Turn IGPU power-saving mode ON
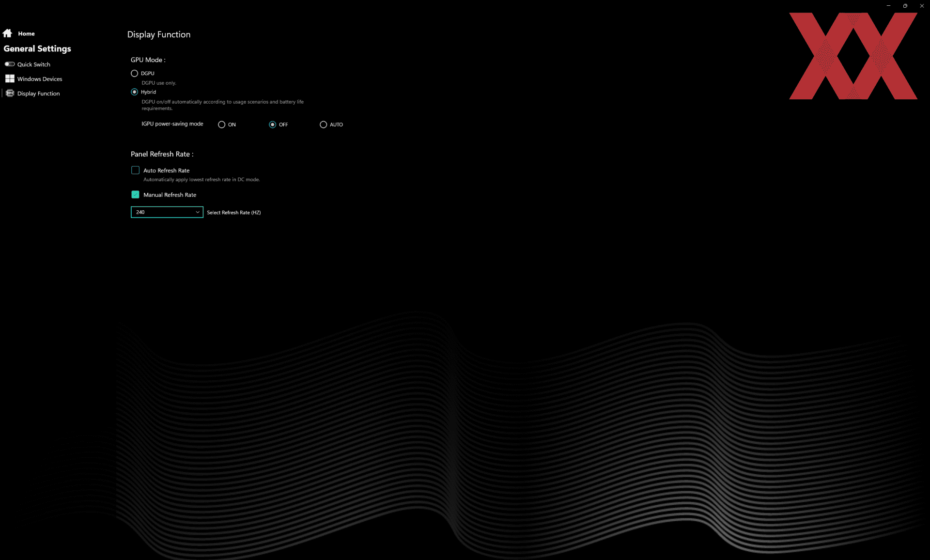 [x=221, y=124]
